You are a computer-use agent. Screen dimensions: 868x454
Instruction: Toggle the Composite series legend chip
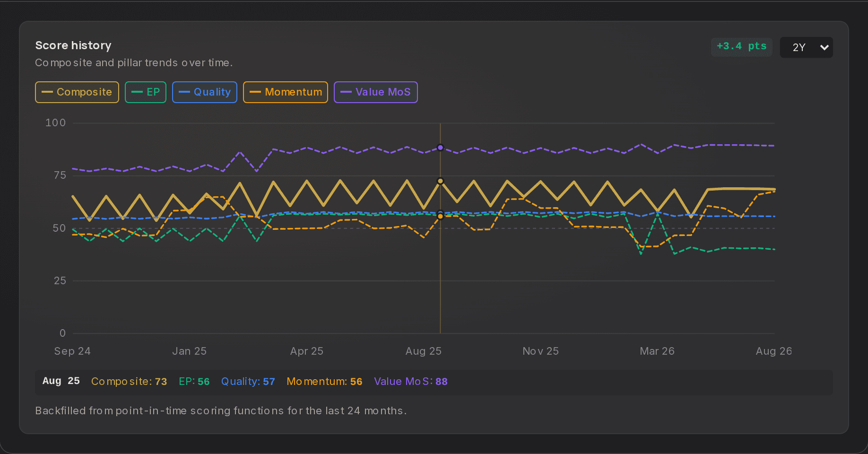[x=77, y=92]
